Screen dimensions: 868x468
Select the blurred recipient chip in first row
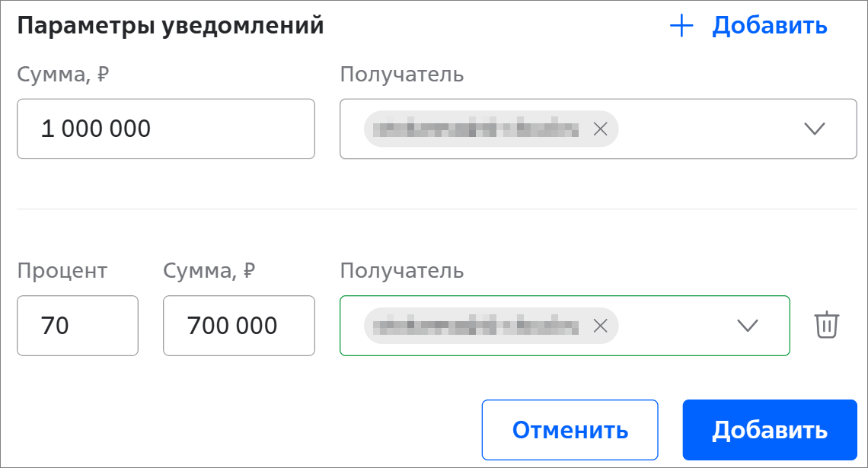(x=478, y=129)
